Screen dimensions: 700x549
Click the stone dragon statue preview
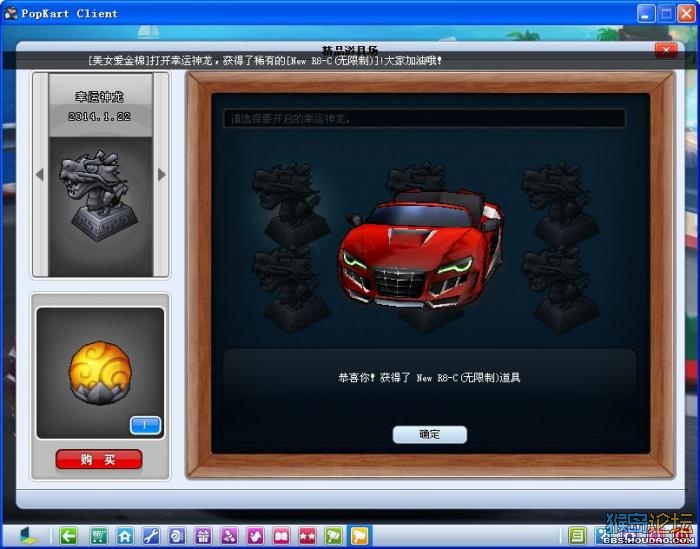pos(99,195)
